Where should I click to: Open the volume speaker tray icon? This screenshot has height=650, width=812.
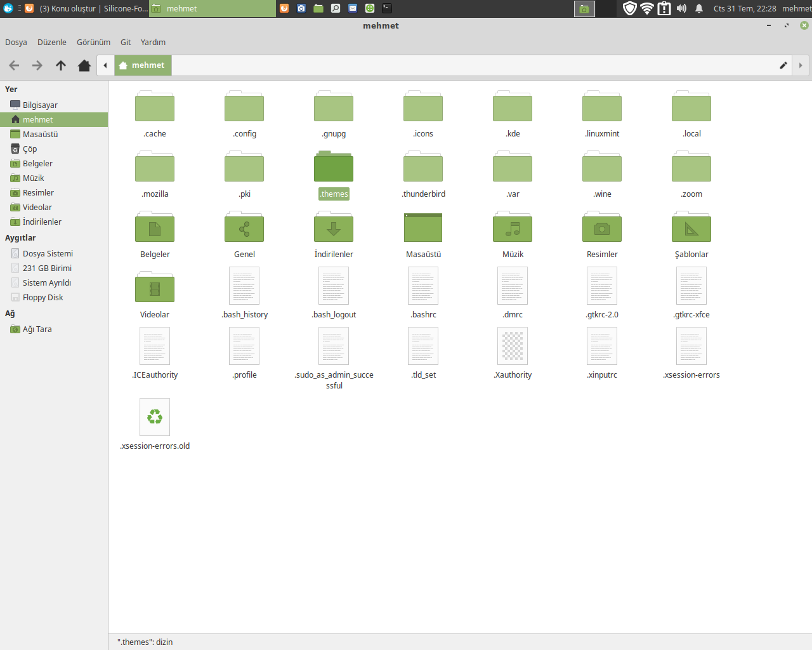[x=681, y=8]
